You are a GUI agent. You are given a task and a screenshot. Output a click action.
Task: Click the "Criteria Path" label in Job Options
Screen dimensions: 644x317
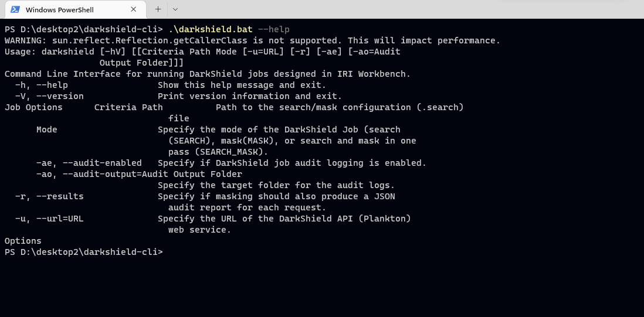coord(128,107)
